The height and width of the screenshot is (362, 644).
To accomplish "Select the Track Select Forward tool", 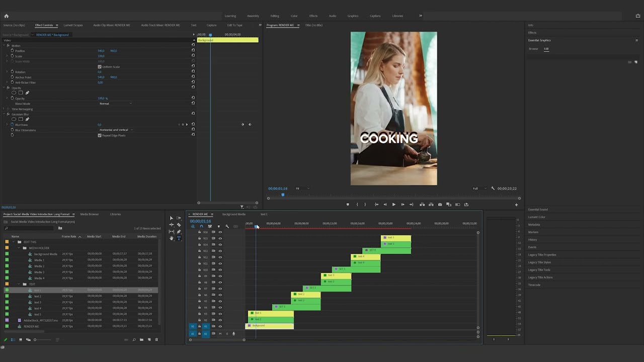I will pos(179,218).
